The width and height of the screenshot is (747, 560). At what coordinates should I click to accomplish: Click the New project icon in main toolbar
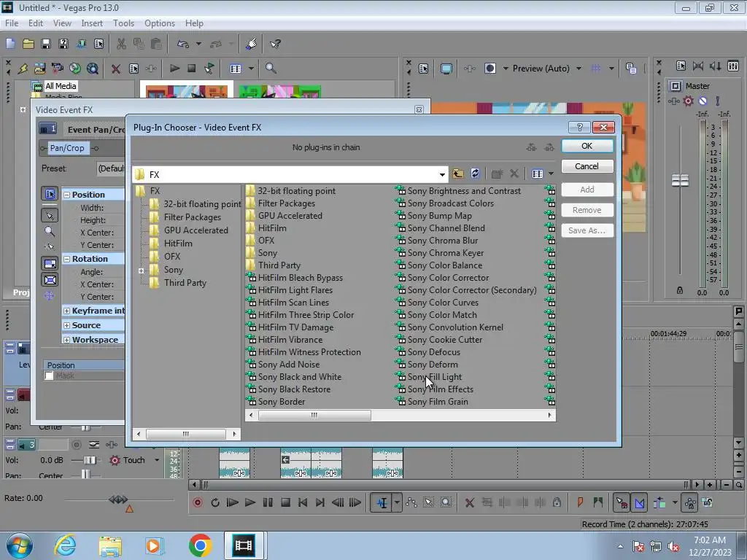[10, 44]
